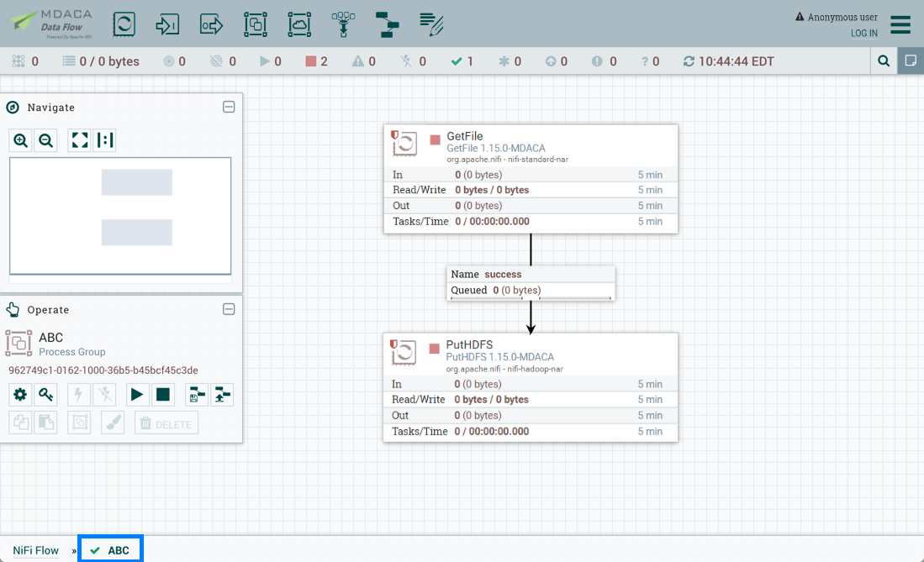Click the Access Policies key icon in Operate panel
The height and width of the screenshot is (562, 924).
(x=45, y=394)
